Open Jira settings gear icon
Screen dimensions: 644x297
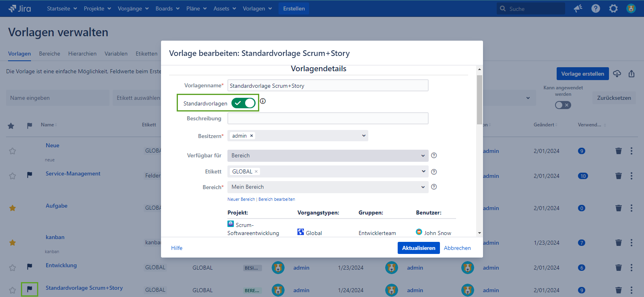click(613, 8)
